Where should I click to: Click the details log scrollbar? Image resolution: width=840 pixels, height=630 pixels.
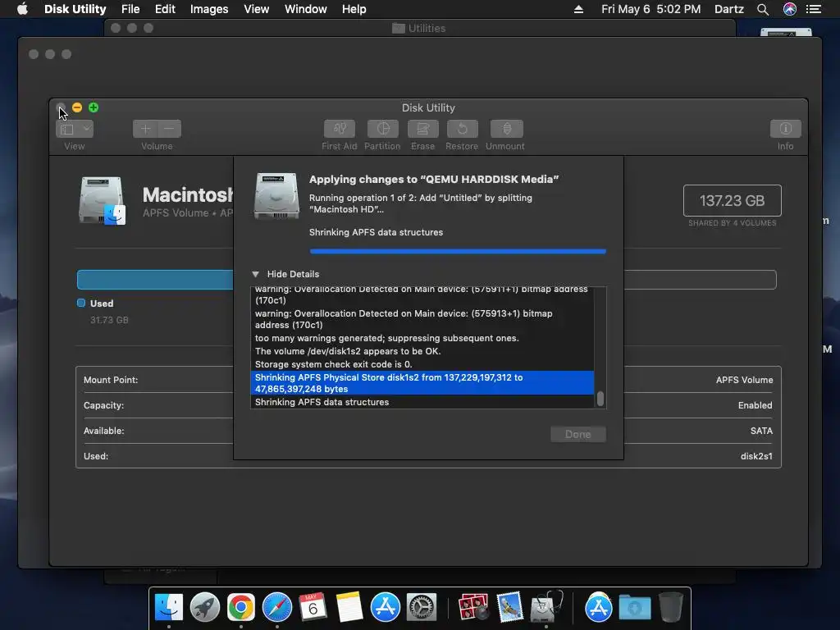coord(600,398)
